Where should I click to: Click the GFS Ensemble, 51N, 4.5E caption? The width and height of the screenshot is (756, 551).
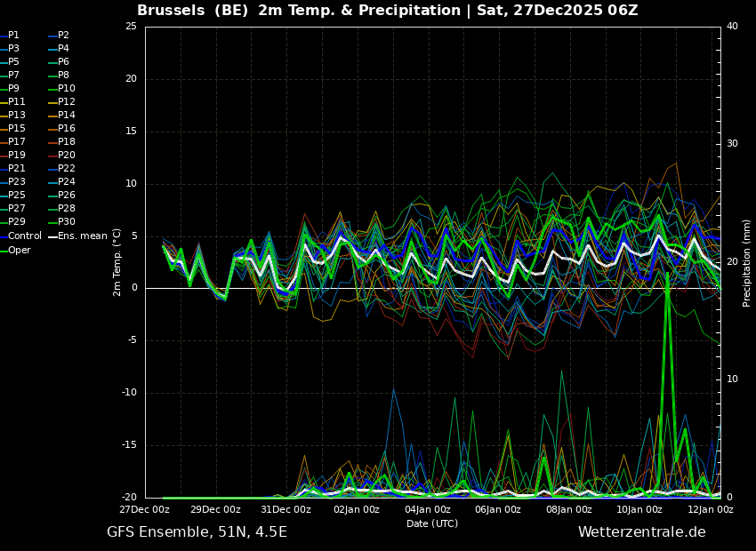coord(197,532)
